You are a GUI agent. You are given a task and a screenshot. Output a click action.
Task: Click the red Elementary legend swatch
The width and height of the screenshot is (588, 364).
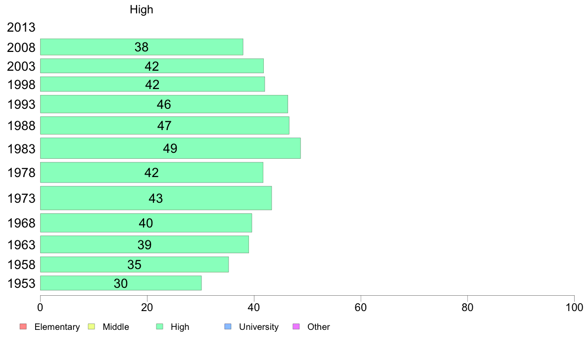pos(23,326)
